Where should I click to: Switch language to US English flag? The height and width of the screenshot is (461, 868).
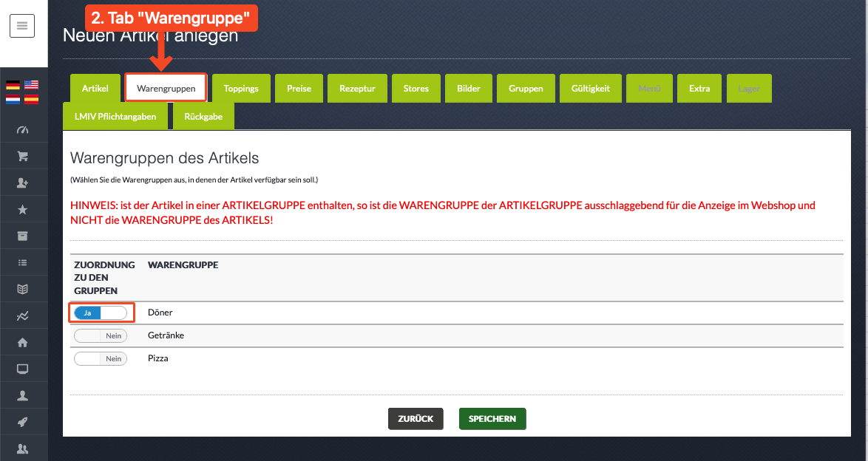[x=32, y=85]
